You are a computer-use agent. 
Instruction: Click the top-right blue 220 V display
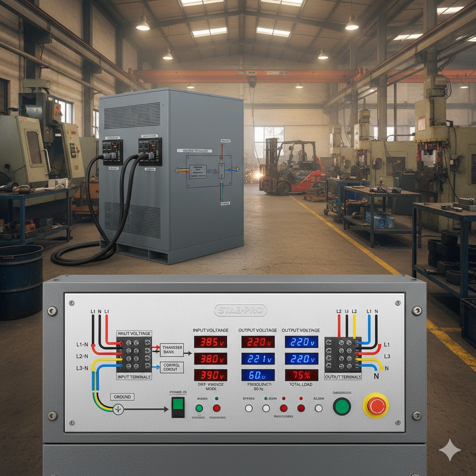(x=301, y=342)
